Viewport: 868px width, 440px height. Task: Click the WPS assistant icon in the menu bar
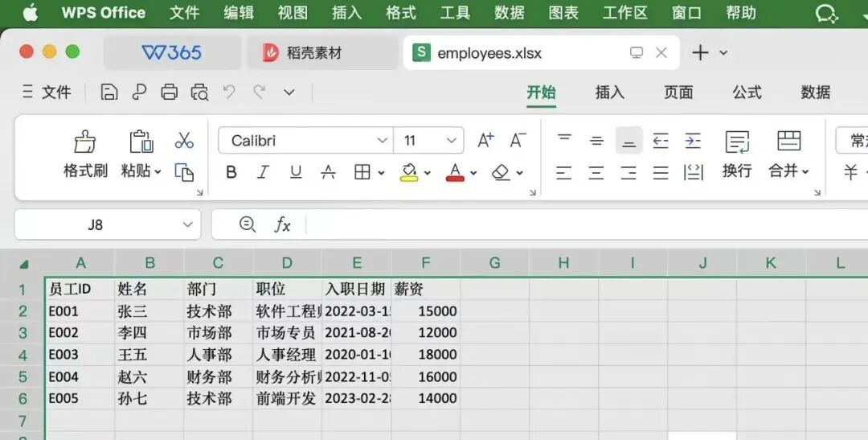tap(827, 14)
